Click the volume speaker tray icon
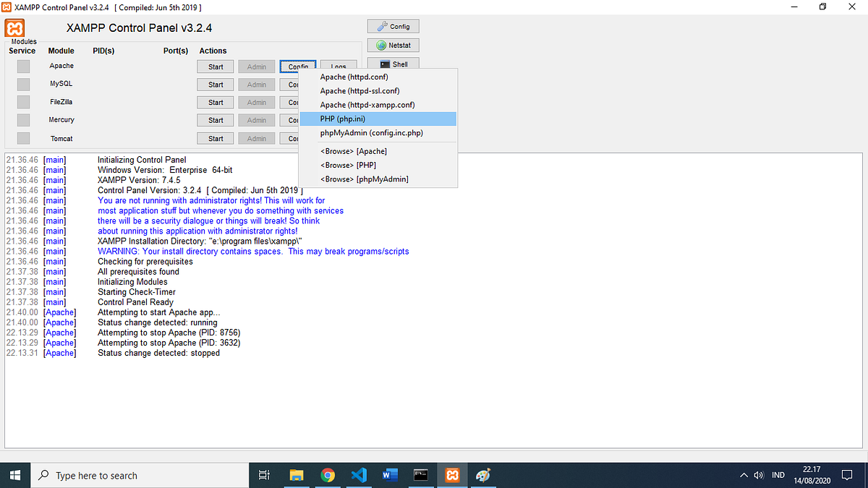 [x=759, y=476]
